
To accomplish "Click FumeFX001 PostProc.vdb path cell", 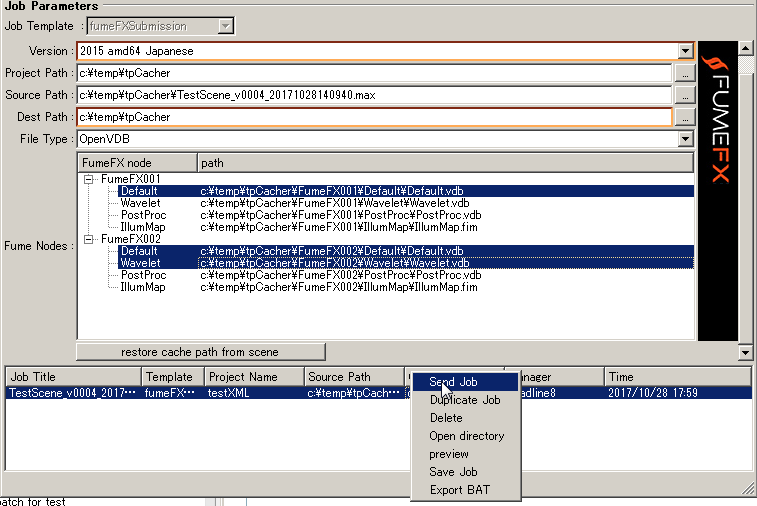I will pyautogui.click(x=341, y=215).
